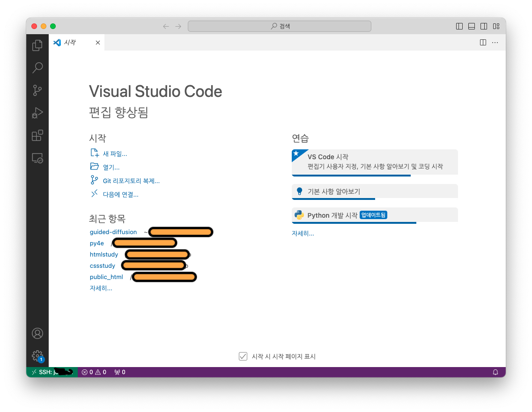Click 자세히... under recent items
Screen dimensions: 532x412
101,288
